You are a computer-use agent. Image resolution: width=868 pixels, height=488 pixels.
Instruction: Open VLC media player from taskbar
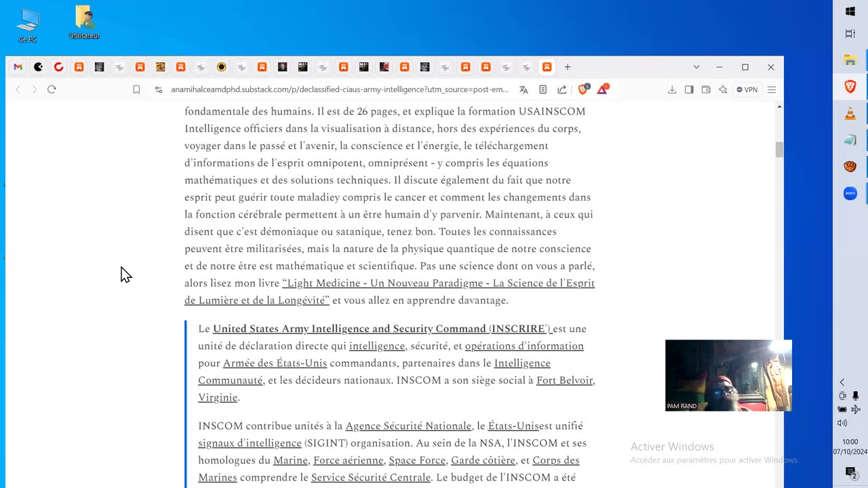pos(850,113)
